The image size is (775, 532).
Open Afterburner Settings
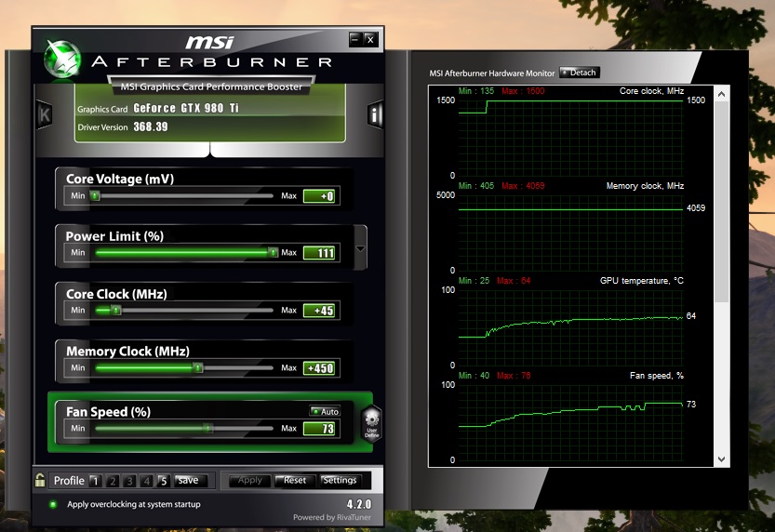340,480
